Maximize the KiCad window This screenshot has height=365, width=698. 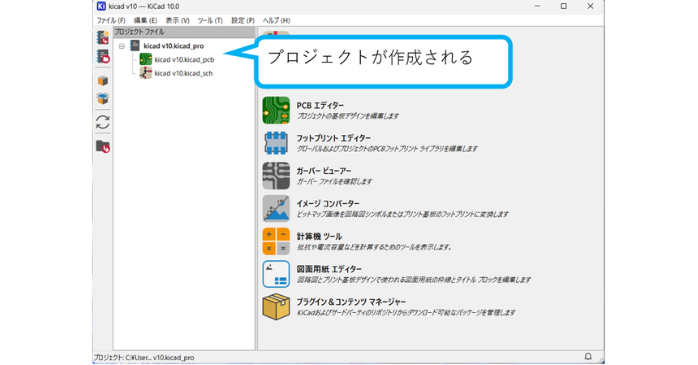(x=564, y=6)
